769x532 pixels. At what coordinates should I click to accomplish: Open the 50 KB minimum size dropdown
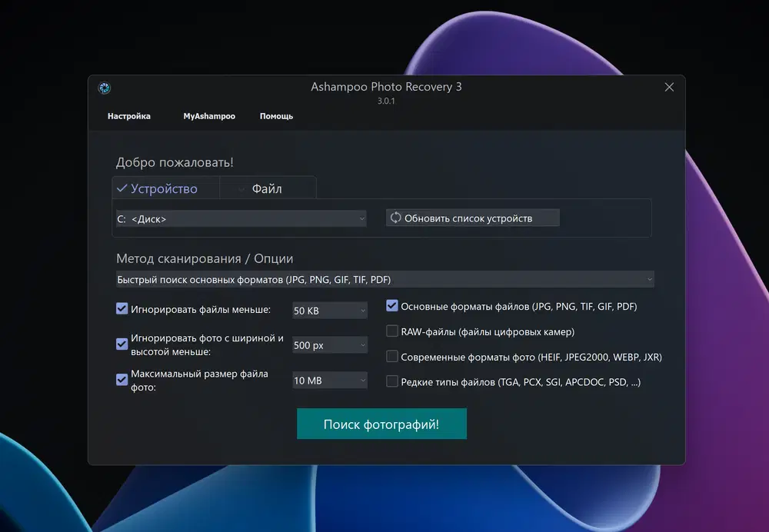click(x=330, y=311)
